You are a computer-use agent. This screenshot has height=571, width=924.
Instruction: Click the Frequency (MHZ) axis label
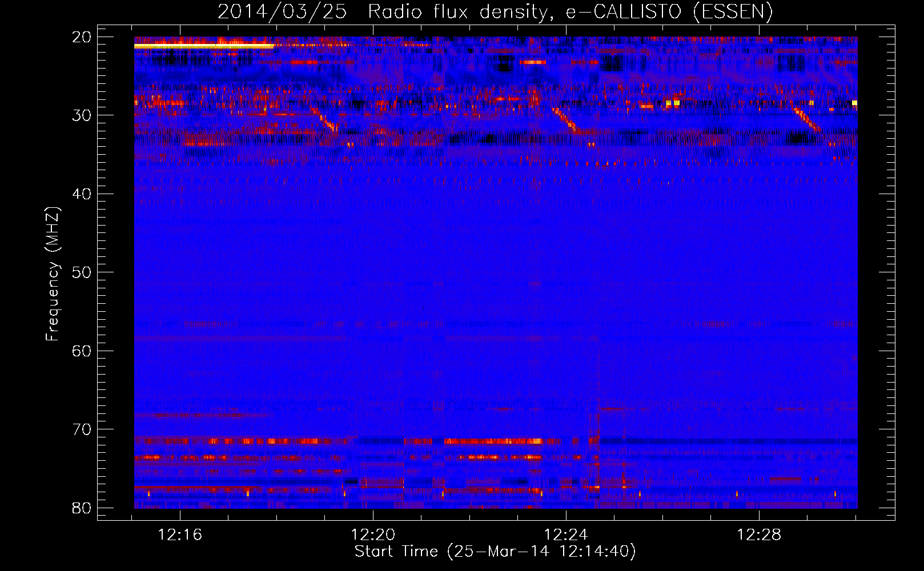(x=53, y=274)
